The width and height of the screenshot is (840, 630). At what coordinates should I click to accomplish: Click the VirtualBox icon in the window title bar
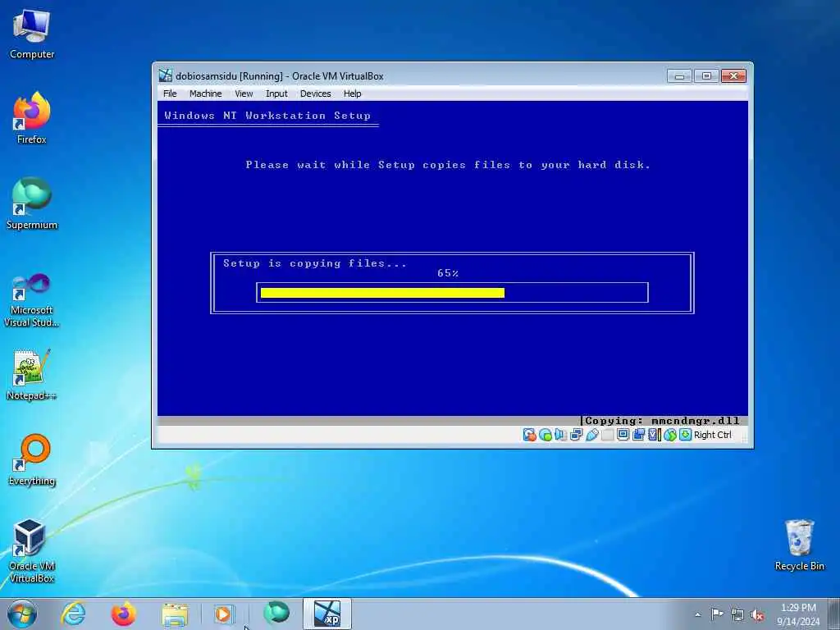pyautogui.click(x=166, y=75)
